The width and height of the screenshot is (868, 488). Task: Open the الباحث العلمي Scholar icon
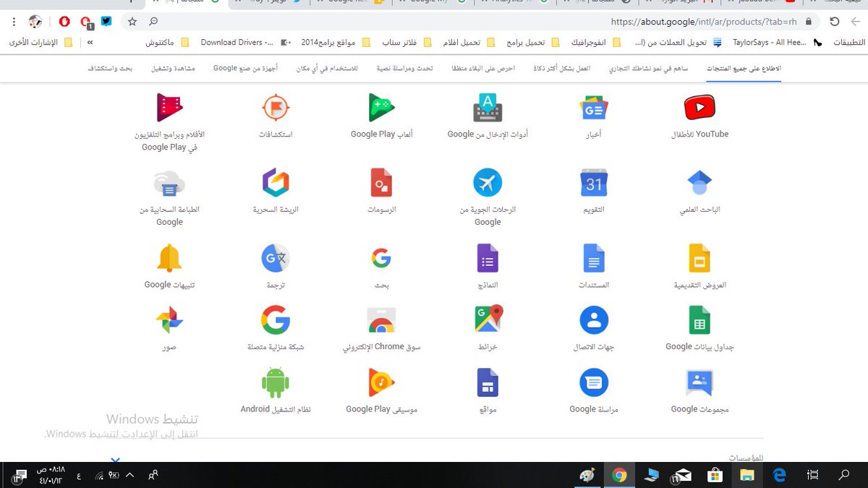(699, 183)
